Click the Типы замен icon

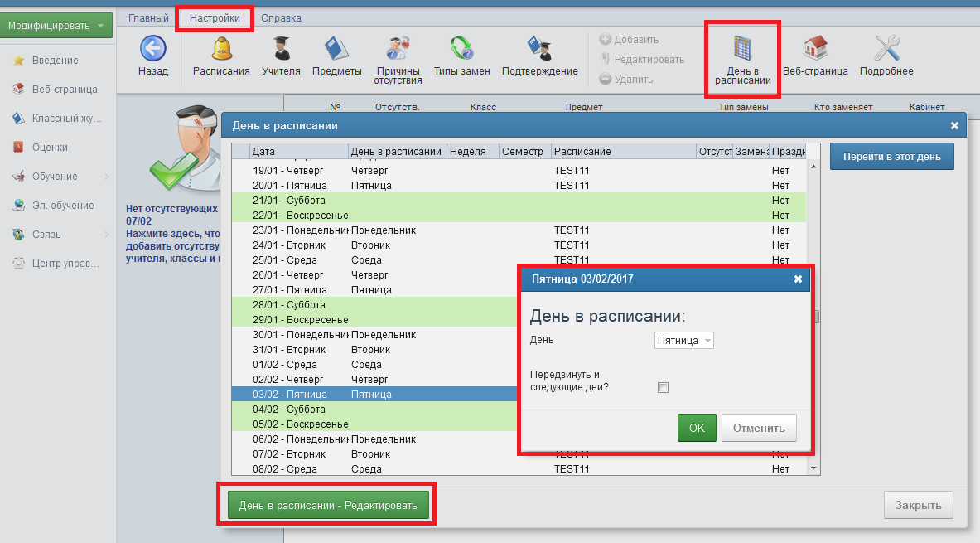click(x=461, y=49)
